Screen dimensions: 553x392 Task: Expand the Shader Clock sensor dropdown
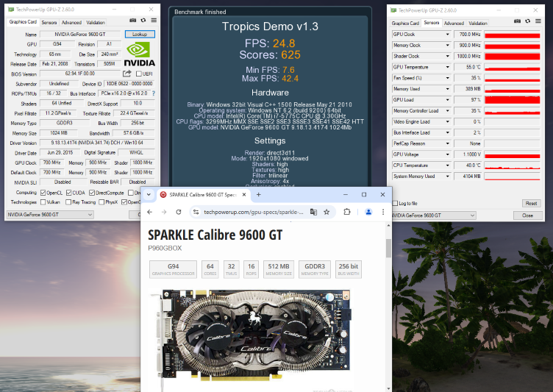coord(448,56)
